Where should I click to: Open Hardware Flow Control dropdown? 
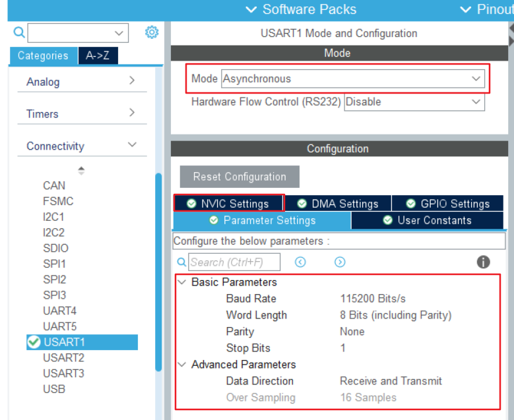tap(414, 102)
